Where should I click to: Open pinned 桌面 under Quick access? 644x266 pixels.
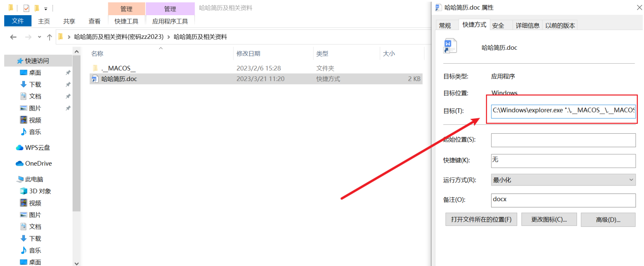[35, 73]
